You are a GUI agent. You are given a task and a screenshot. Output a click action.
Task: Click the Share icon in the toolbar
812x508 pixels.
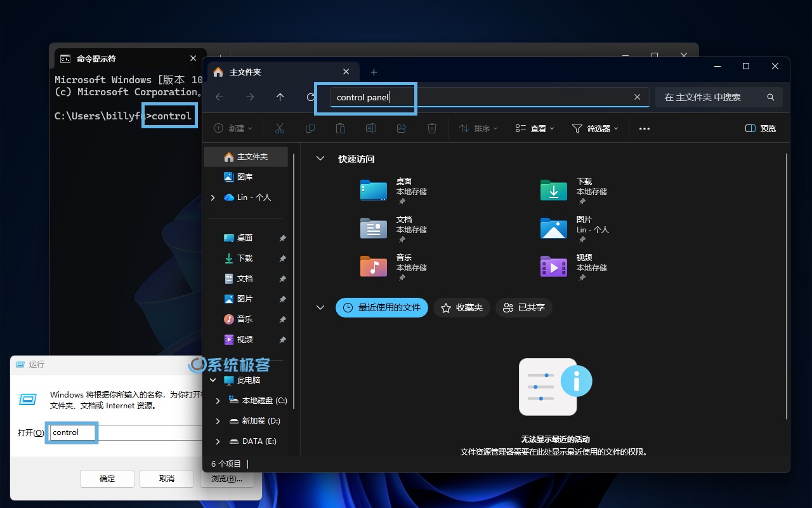402,128
